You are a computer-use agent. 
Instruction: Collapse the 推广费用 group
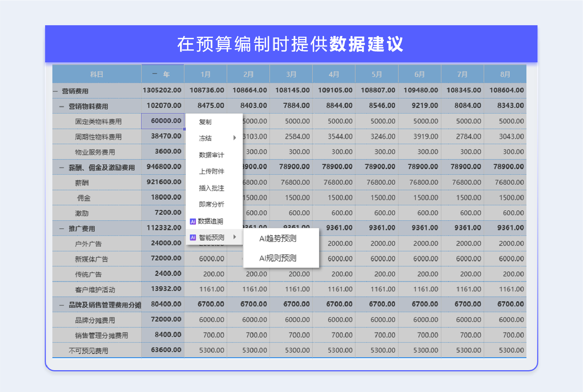click(x=62, y=229)
